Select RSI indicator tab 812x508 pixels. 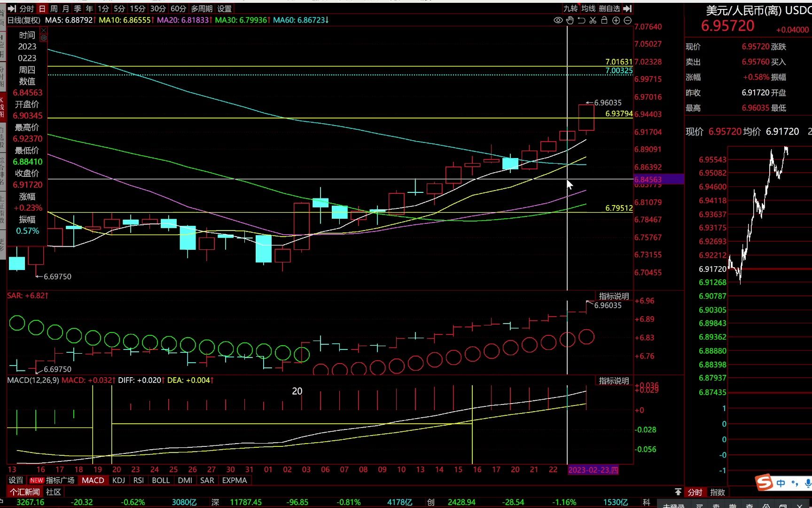coord(139,480)
